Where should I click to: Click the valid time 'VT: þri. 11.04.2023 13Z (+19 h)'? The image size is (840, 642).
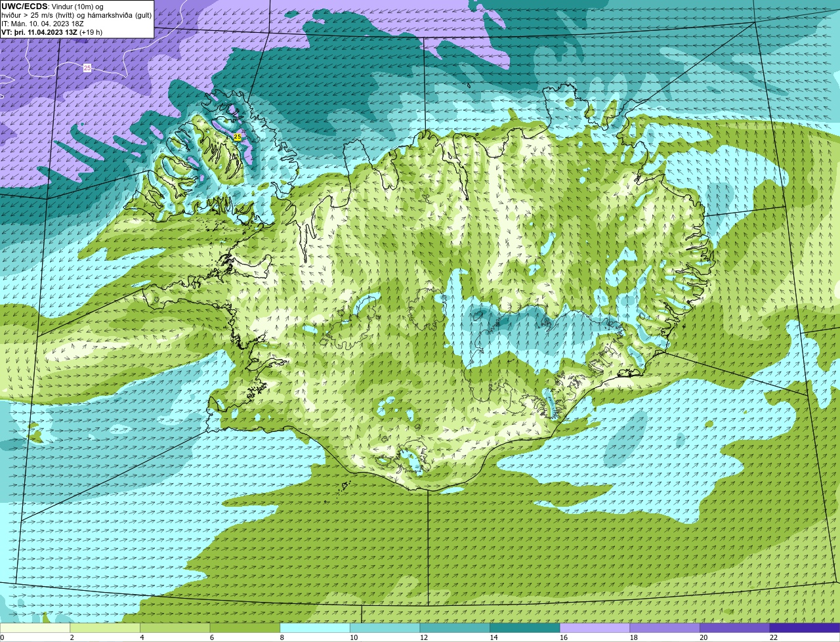pos(52,32)
